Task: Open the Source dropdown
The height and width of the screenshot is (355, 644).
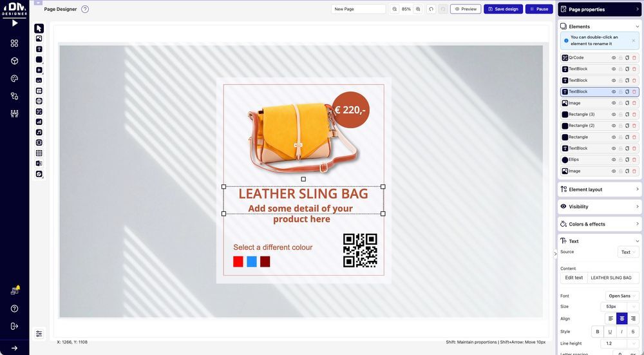Action: point(628,253)
